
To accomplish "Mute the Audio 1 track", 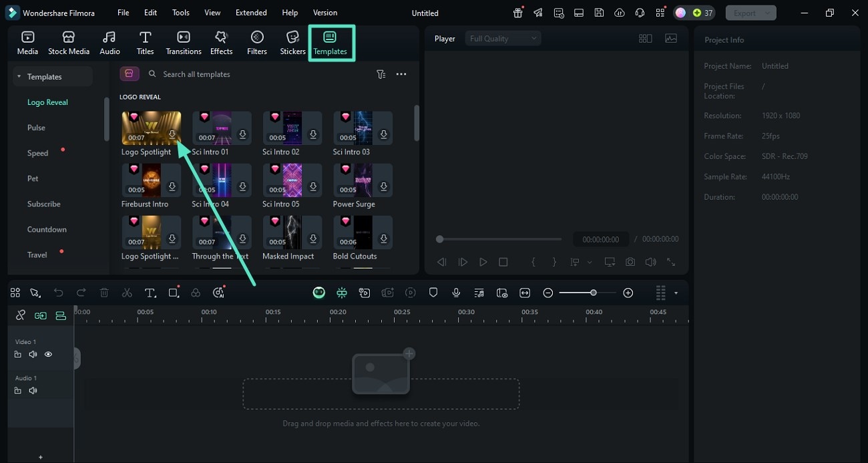I will tap(33, 391).
